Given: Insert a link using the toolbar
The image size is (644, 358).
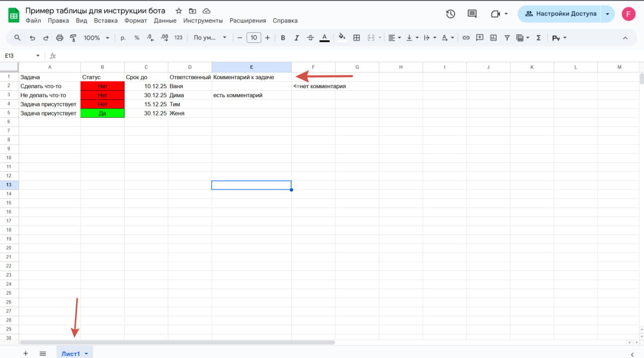Looking at the screenshot, I should point(466,38).
